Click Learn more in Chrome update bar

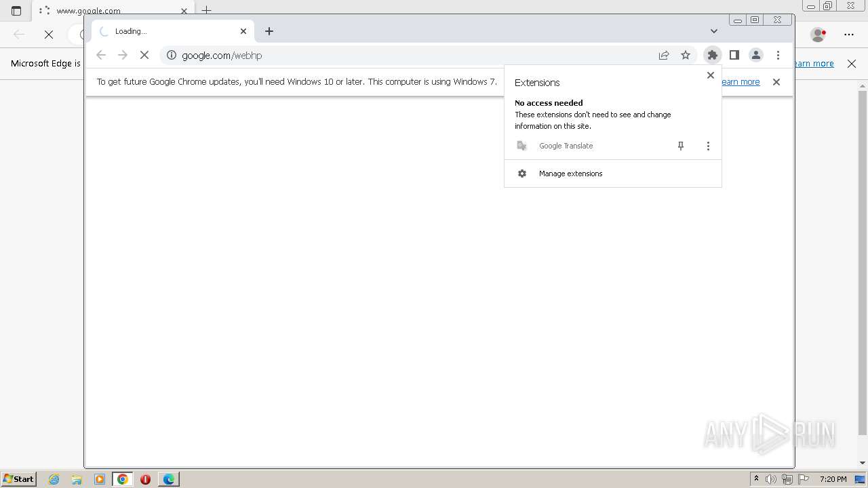tap(741, 82)
